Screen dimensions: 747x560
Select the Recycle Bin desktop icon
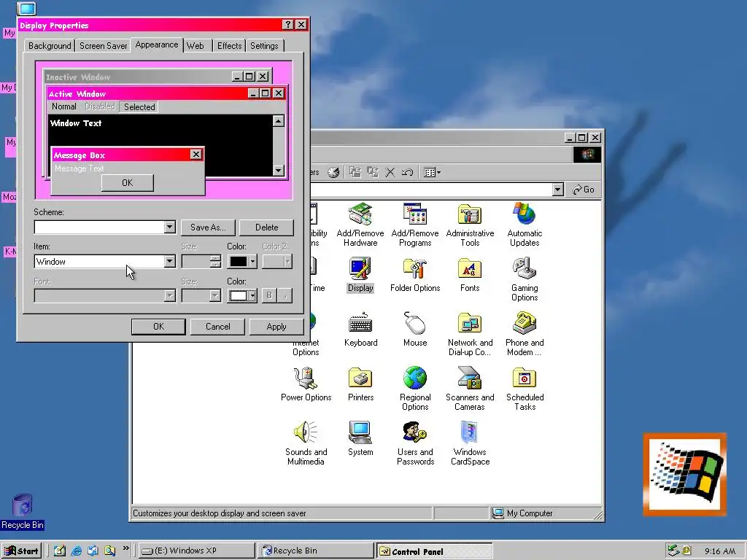23,512
